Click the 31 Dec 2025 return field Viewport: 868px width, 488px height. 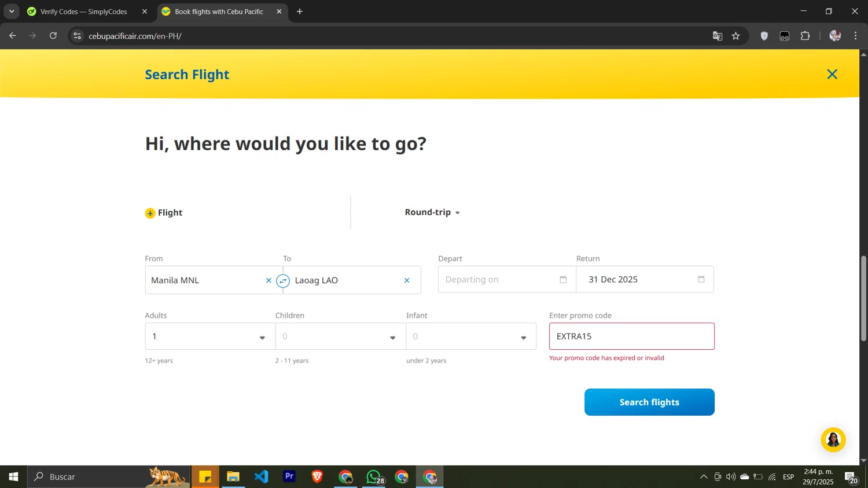(x=645, y=280)
